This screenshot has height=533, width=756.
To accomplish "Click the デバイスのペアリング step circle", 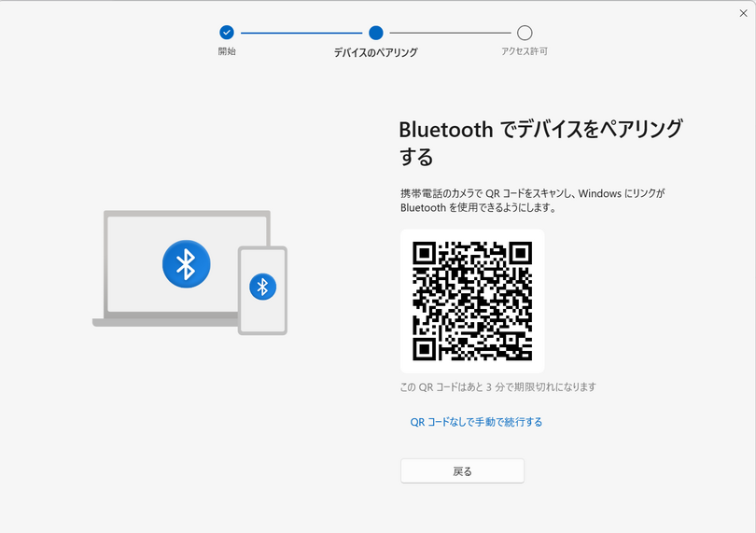I will (x=375, y=33).
